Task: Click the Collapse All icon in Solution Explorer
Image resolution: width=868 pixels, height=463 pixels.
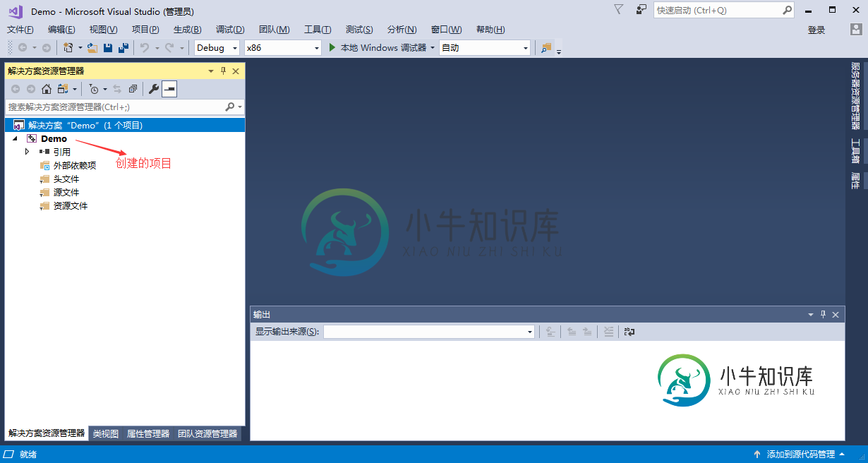Action: click(133, 89)
